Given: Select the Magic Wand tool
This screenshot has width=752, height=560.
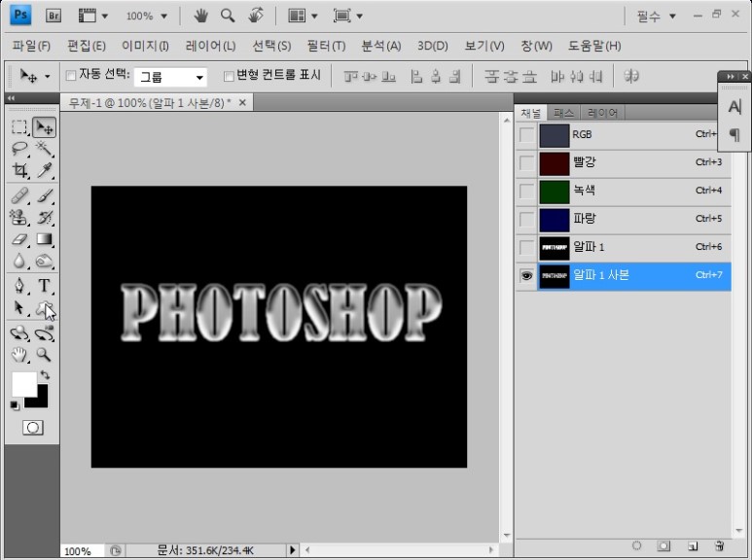Looking at the screenshot, I should [44, 149].
